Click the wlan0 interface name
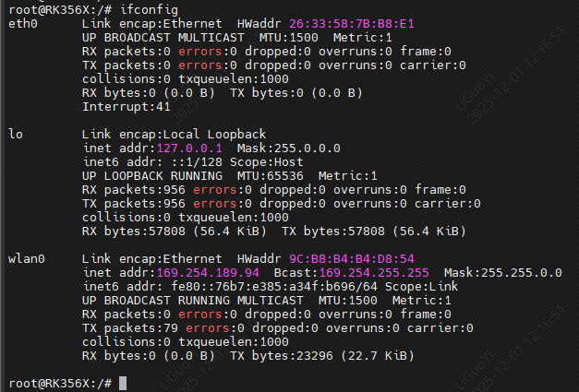This screenshot has height=392, width=579. [x=27, y=258]
